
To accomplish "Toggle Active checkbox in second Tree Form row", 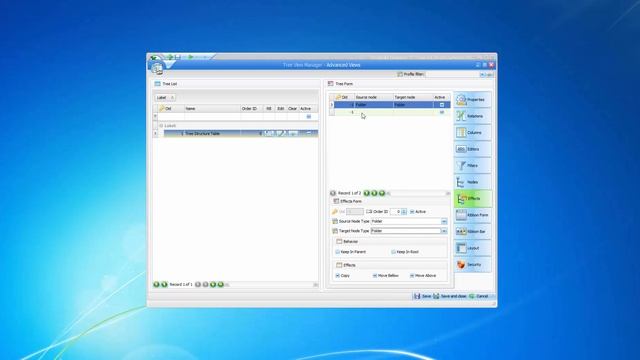I will (x=442, y=112).
